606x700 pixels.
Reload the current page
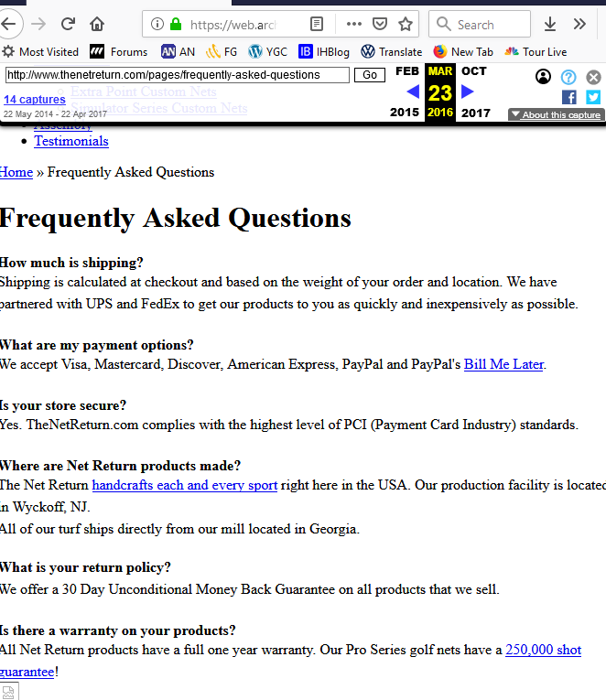[x=68, y=24]
